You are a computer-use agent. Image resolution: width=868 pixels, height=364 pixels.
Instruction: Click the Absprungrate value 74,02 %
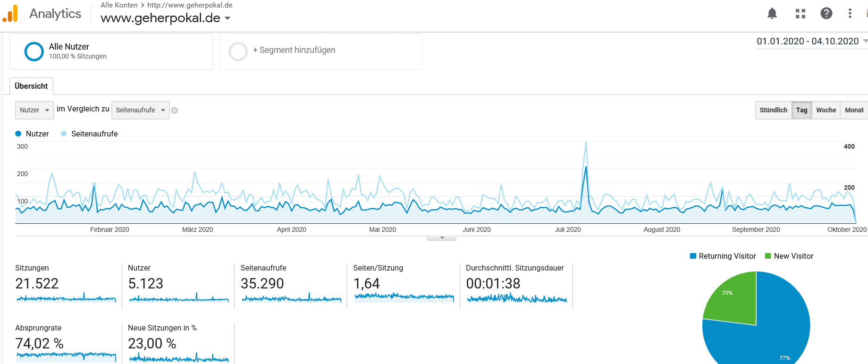tap(39, 343)
